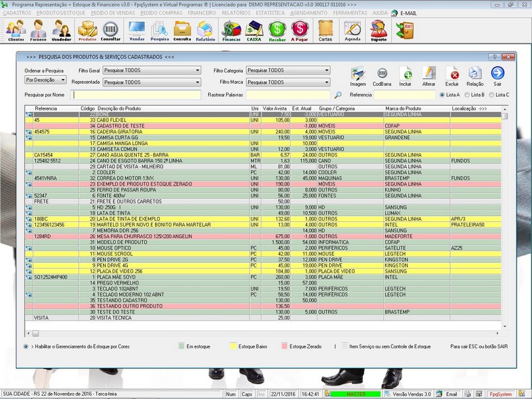Open the Clientes module icon
532x399 pixels.
[x=16, y=30]
